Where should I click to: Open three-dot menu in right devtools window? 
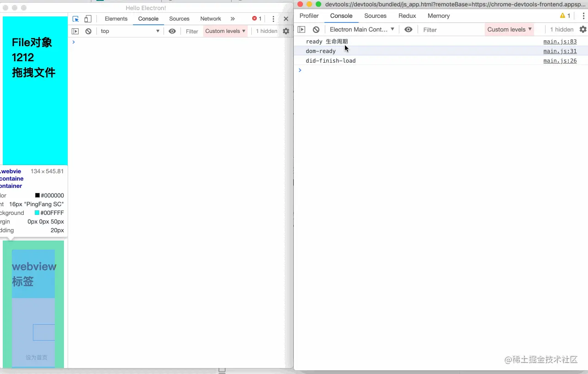pyautogui.click(x=583, y=16)
